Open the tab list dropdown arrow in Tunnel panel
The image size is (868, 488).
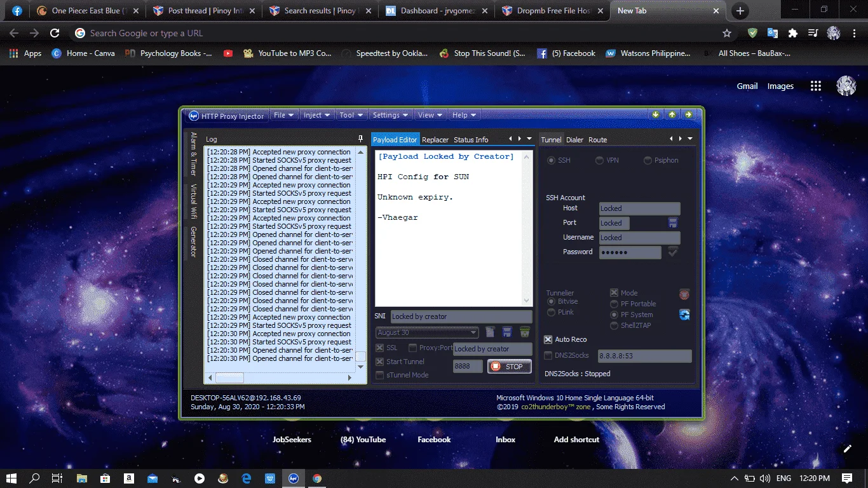point(690,139)
